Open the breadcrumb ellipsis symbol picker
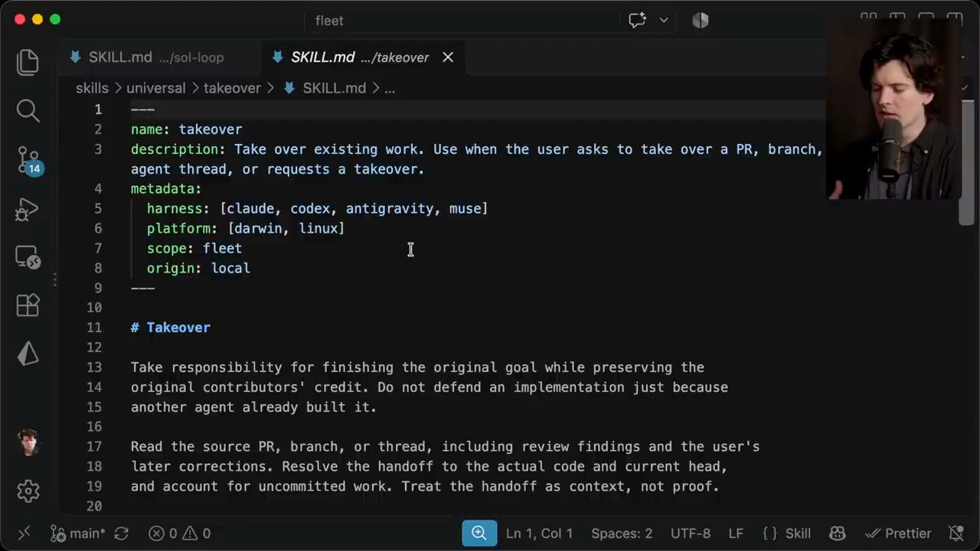Screen dimensions: 980x551 (x=390, y=88)
